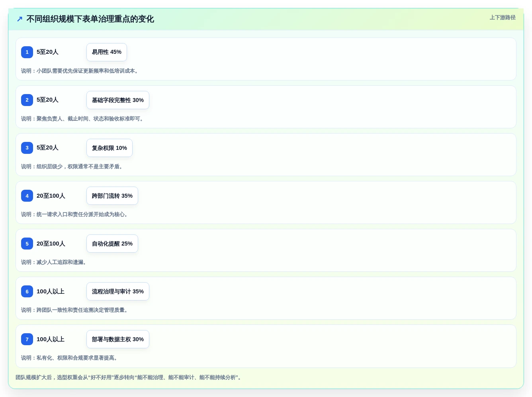Click the 上下游路径 label in header
This screenshot has height=397, width=532.
click(503, 18)
